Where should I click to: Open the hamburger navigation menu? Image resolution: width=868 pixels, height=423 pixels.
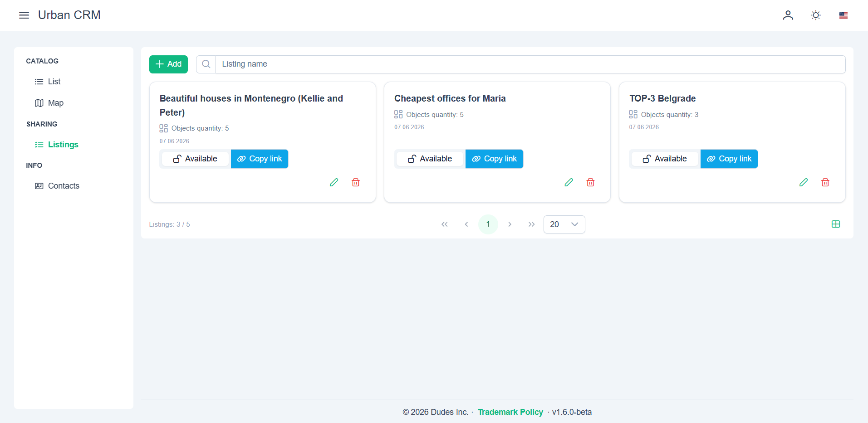[24, 15]
